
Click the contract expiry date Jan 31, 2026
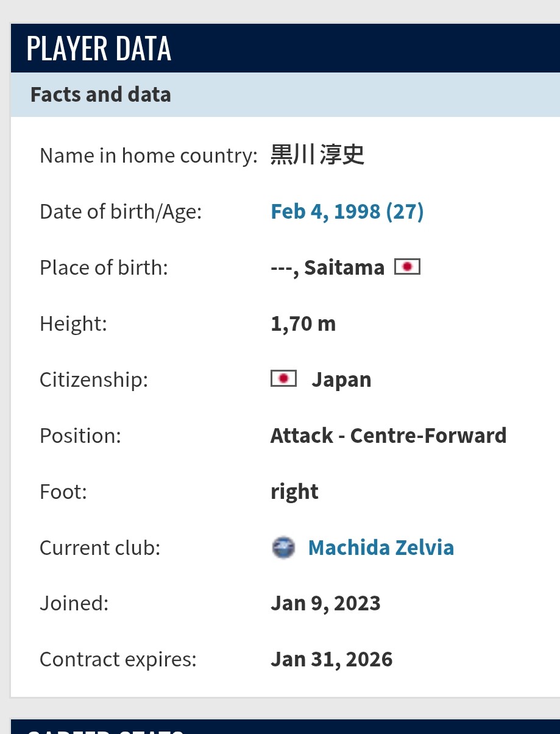click(331, 660)
